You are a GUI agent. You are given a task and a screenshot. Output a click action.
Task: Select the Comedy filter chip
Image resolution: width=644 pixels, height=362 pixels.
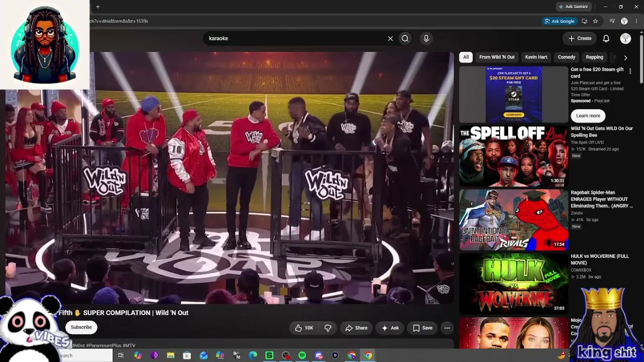567,57
